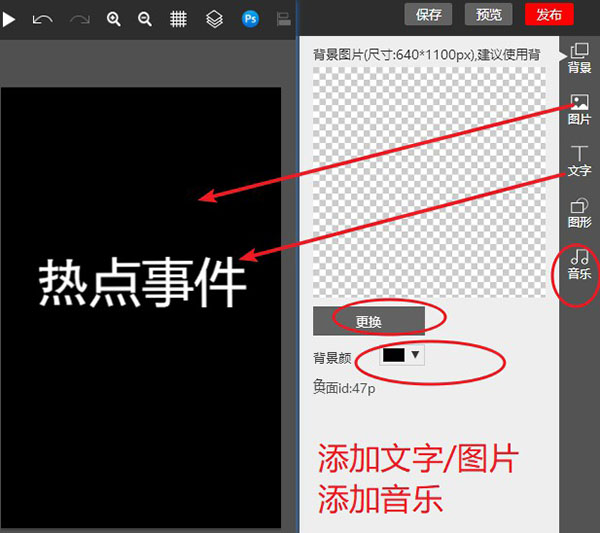Click the blue Ps import icon
This screenshot has height=533, width=600.
pyautogui.click(x=250, y=19)
